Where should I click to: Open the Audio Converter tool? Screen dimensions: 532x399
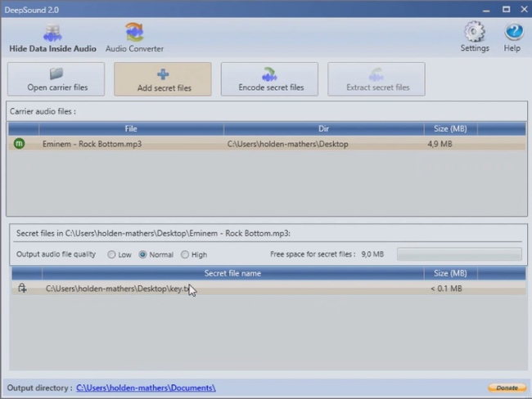tap(134, 34)
